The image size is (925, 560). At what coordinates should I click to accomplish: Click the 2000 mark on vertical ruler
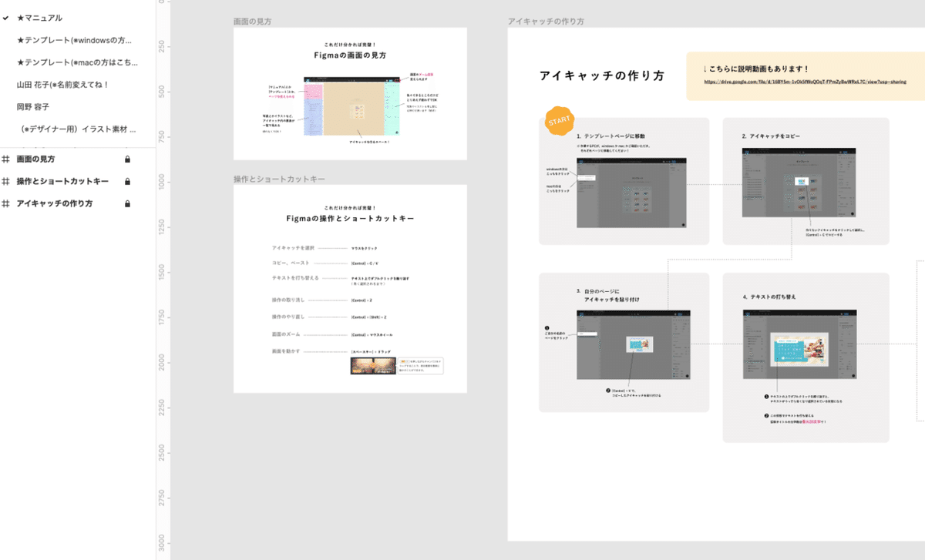(161, 360)
